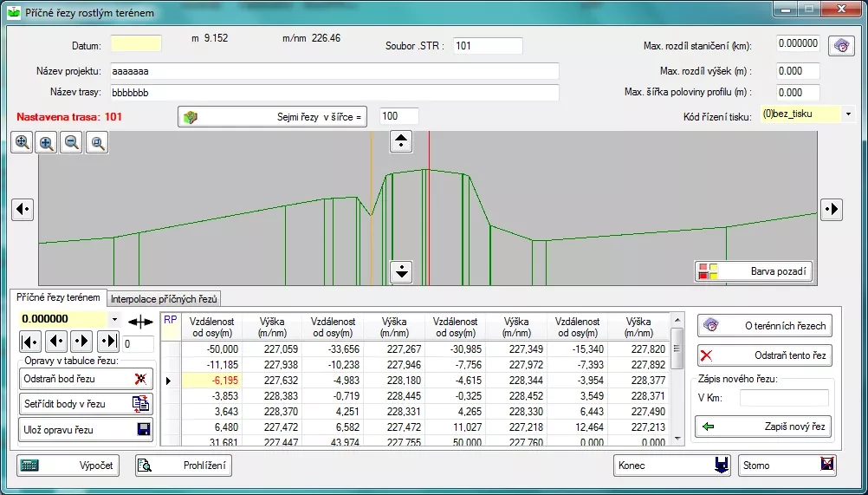Shift the profile view downward
868x495 pixels.
[400, 271]
